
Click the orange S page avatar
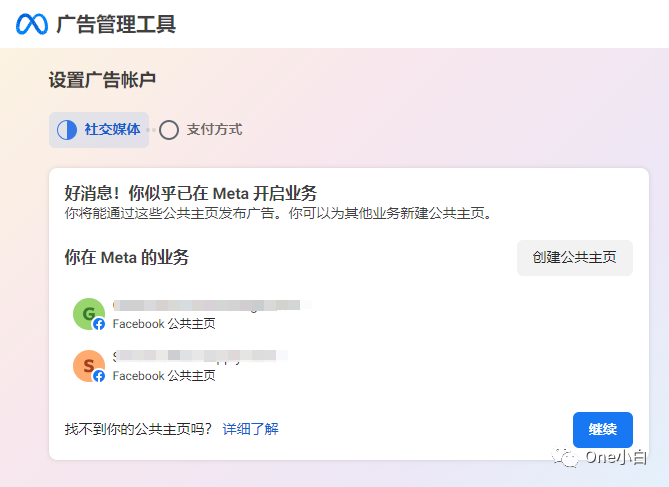[x=89, y=366]
